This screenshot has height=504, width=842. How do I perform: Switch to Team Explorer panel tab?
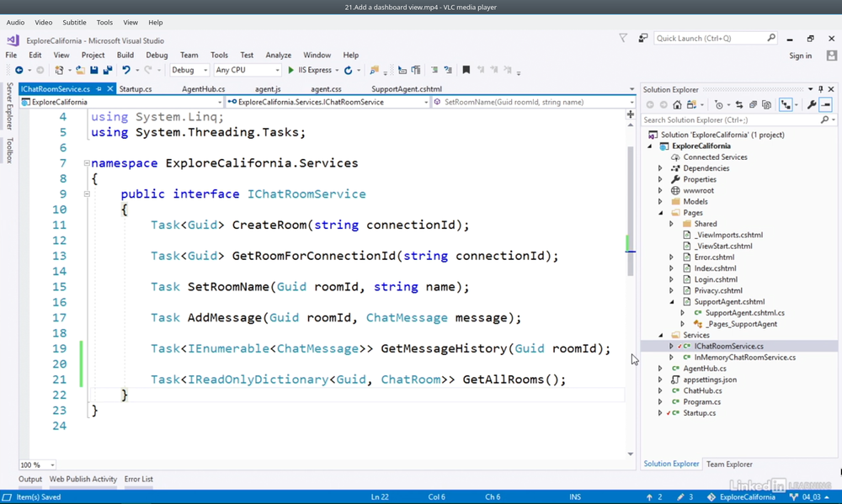pyautogui.click(x=729, y=464)
